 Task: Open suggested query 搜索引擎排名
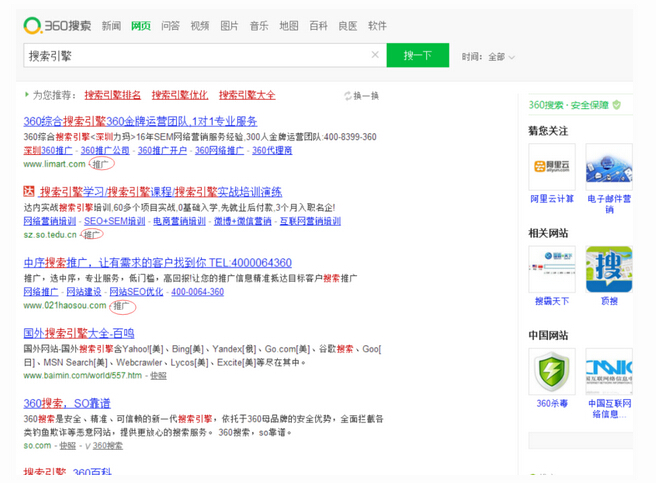coord(113,95)
